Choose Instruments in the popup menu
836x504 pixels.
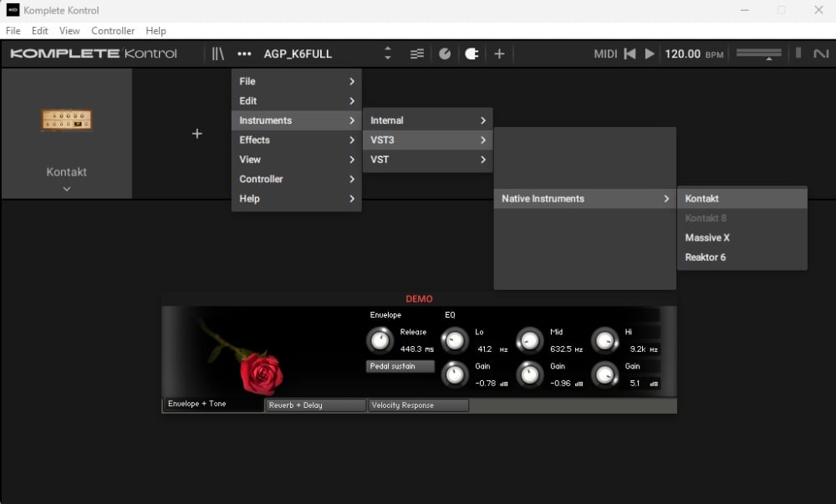(297, 120)
